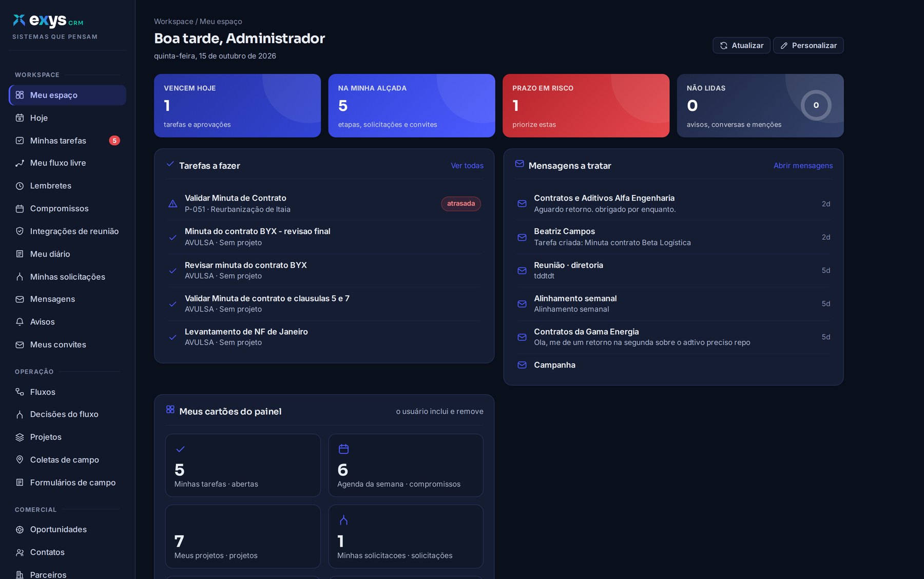Image resolution: width=924 pixels, height=579 pixels.
Task: Click the calendar icon beside Hoje
Action: click(20, 118)
